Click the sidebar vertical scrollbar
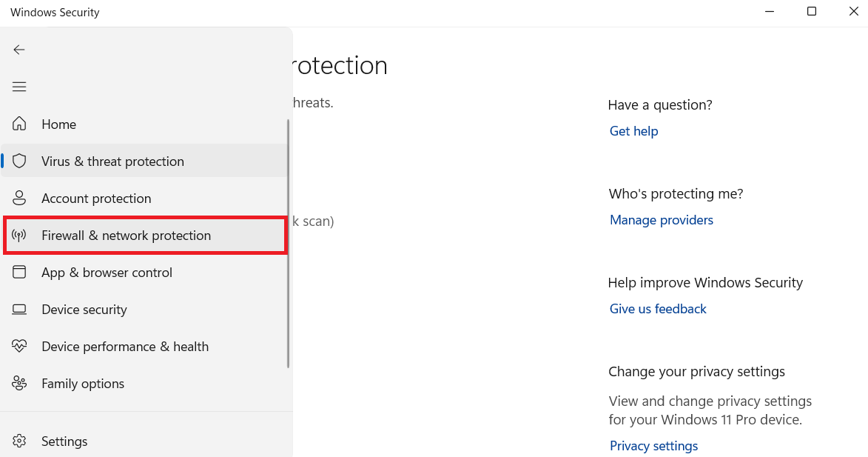The width and height of the screenshot is (868, 457). [289, 244]
